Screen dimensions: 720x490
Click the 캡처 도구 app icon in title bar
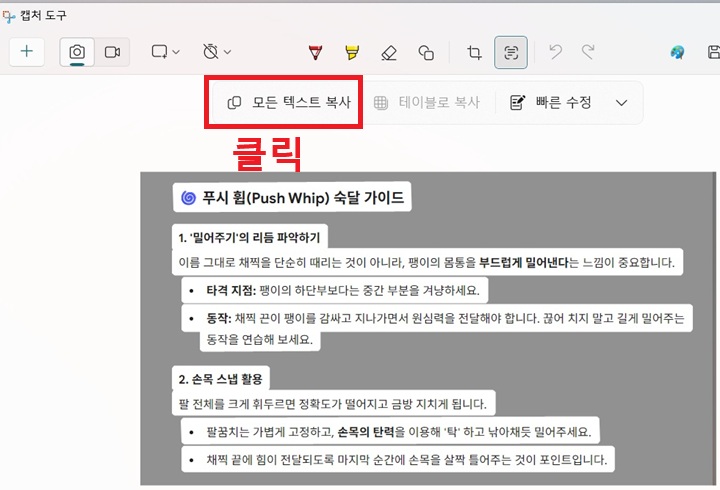pyautogui.click(x=9, y=17)
